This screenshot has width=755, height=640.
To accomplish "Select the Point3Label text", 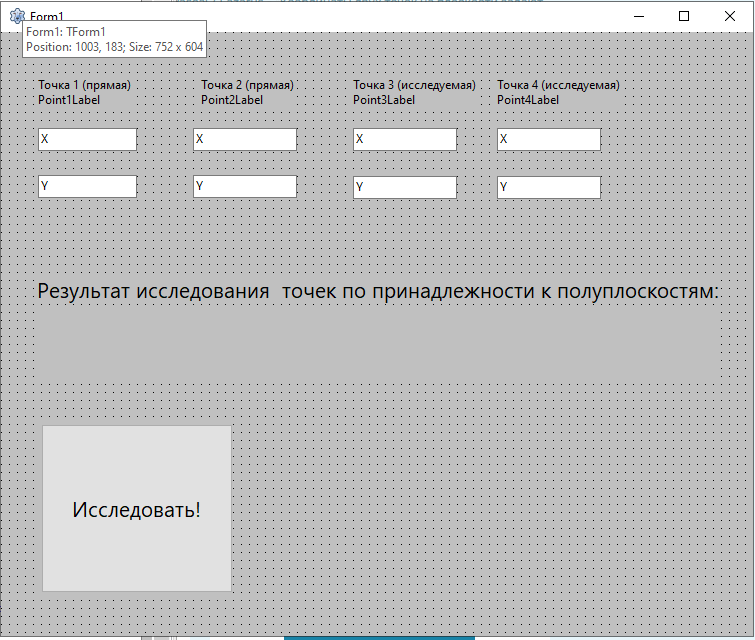I will tap(384, 100).
